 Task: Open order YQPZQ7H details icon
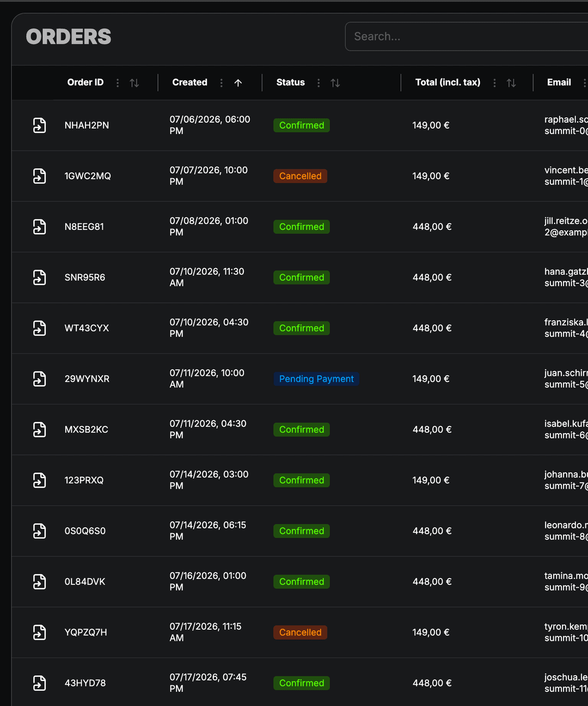click(39, 632)
